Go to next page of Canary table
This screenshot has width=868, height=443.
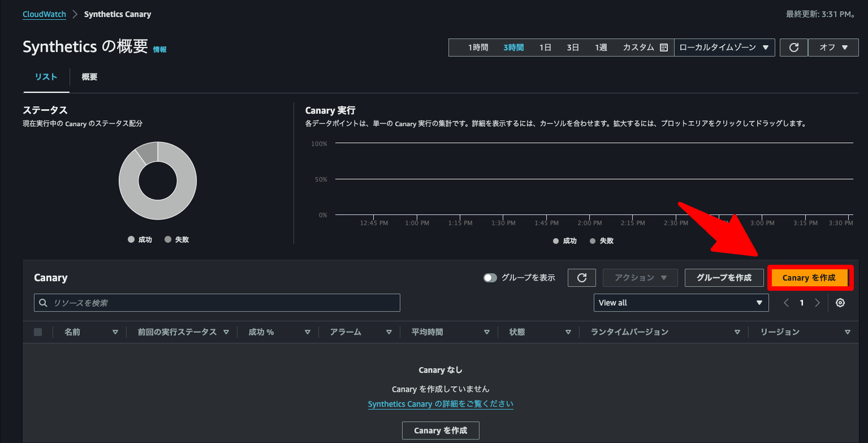[x=817, y=303]
